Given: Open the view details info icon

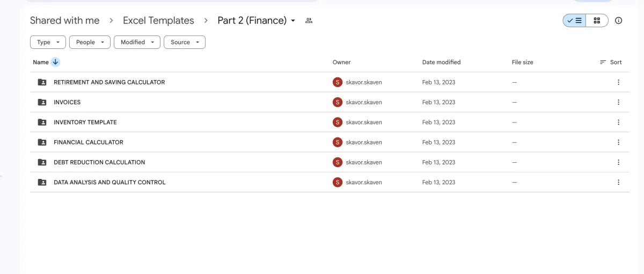Looking at the screenshot, I should (x=618, y=21).
